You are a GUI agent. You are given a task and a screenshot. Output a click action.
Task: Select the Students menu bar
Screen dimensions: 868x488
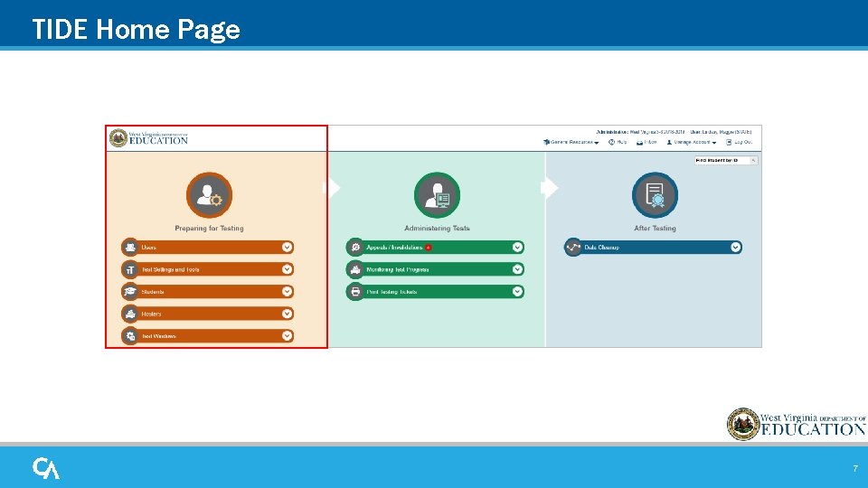(x=208, y=292)
